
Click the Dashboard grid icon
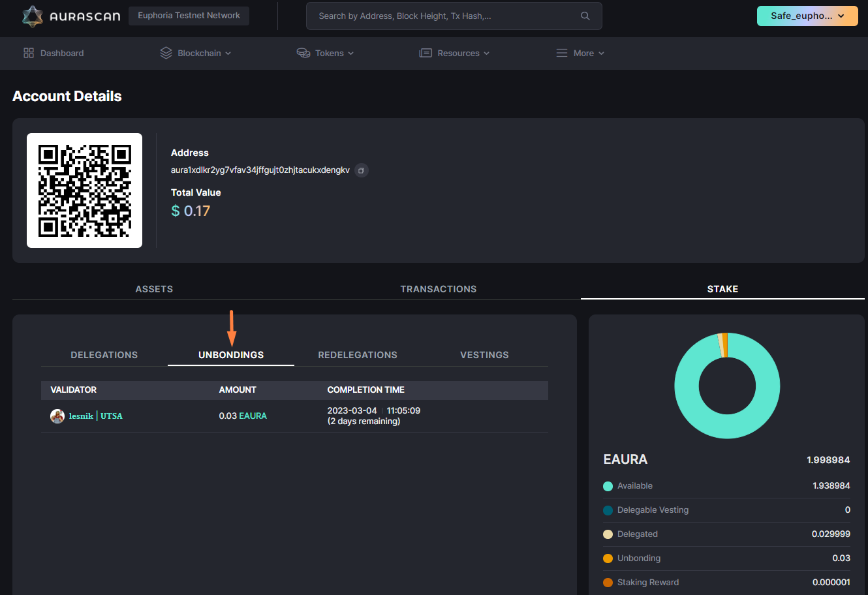tap(29, 53)
